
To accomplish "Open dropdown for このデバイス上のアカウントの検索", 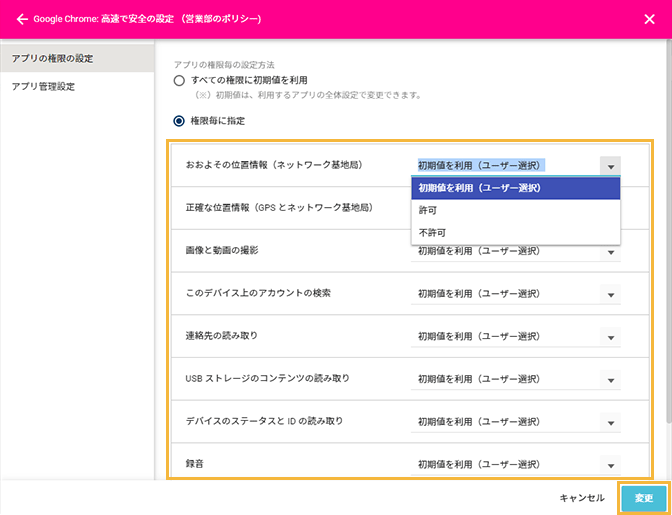I will pos(610,294).
